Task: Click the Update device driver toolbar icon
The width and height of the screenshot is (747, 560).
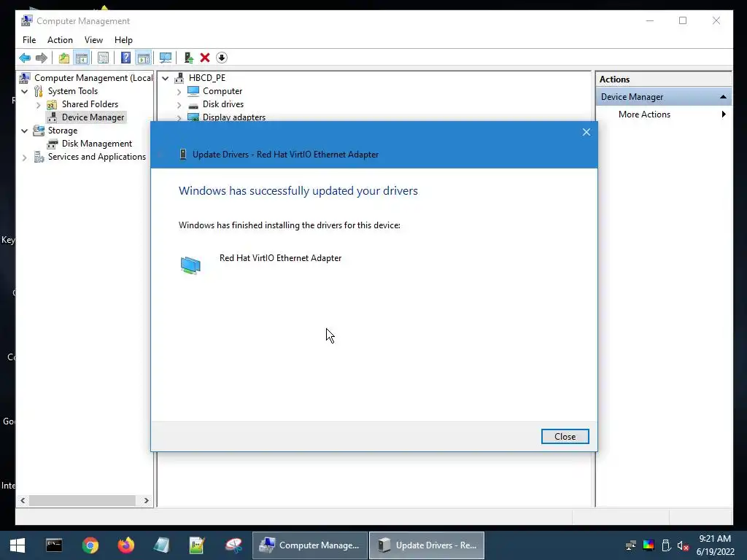Action: (189, 58)
